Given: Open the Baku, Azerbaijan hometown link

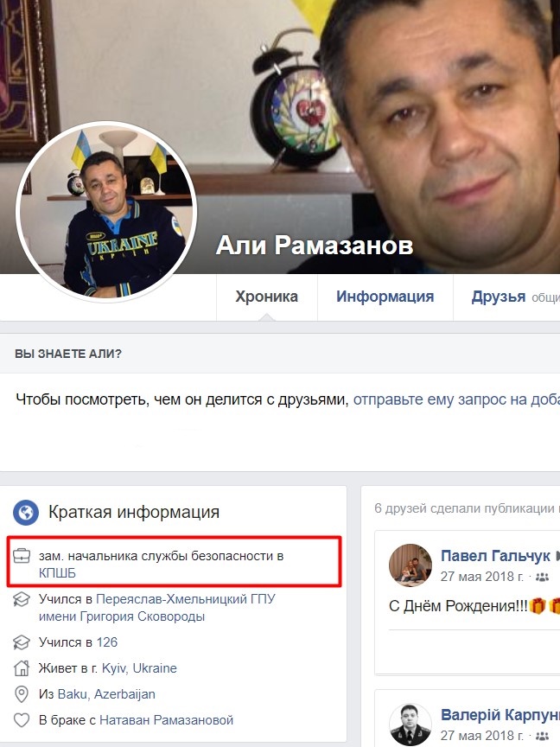Looking at the screenshot, I should pos(106,694).
